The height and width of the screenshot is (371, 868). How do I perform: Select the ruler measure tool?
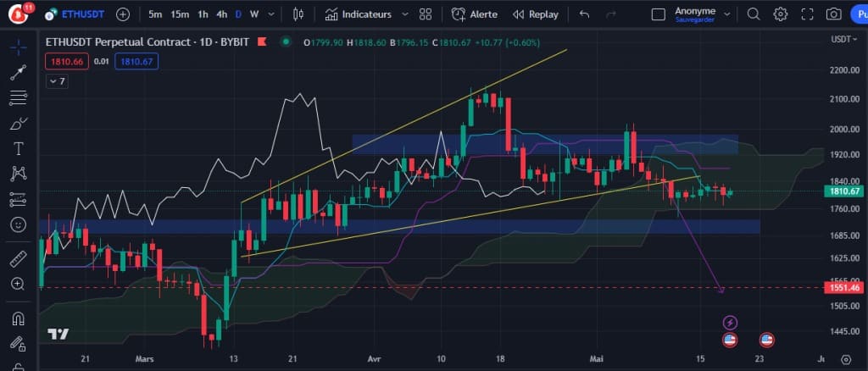(19, 258)
